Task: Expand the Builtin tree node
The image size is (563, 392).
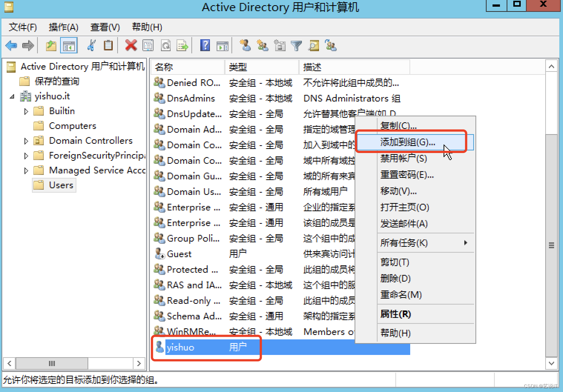Action: click(x=26, y=112)
